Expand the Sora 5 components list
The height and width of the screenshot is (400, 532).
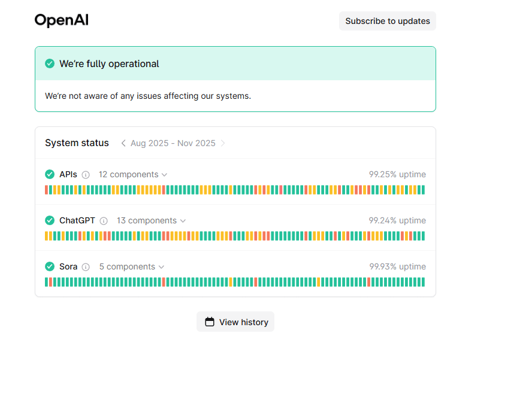click(x=131, y=266)
